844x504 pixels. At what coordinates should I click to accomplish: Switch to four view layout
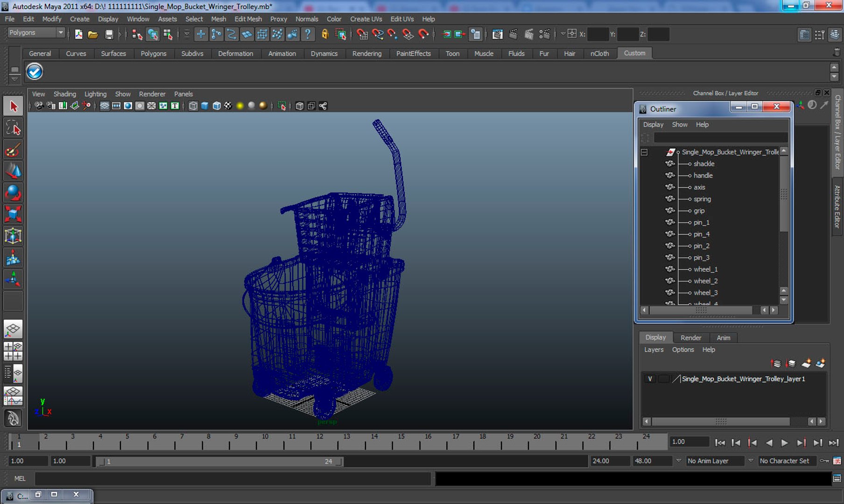(x=13, y=351)
